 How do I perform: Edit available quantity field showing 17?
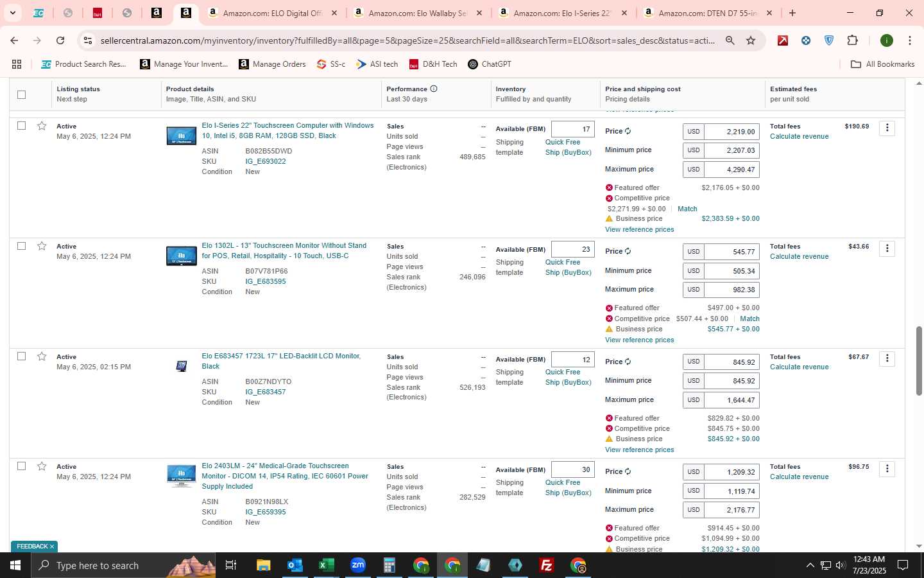point(572,129)
